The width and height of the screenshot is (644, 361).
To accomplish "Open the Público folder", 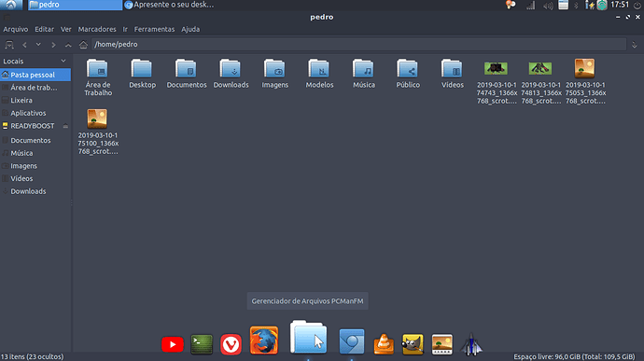I will 408,74.
